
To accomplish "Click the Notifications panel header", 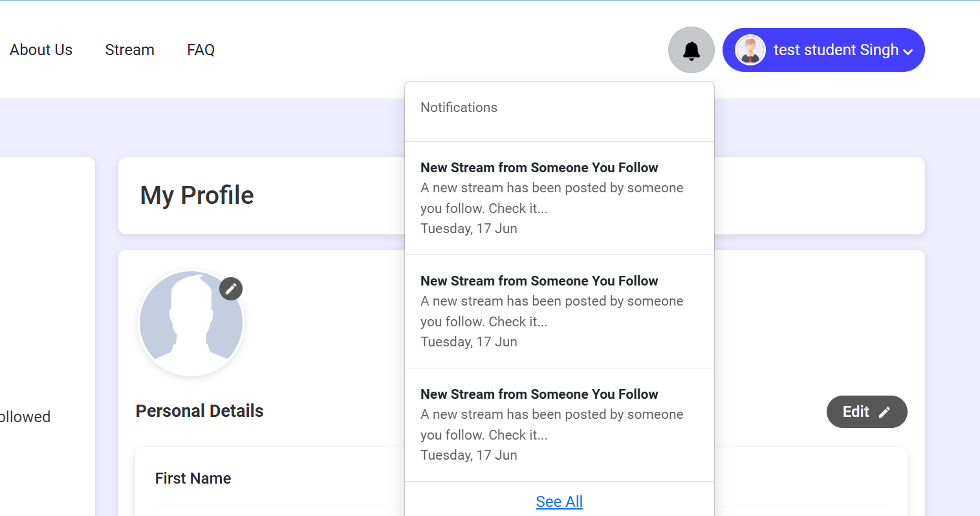I will [x=459, y=107].
